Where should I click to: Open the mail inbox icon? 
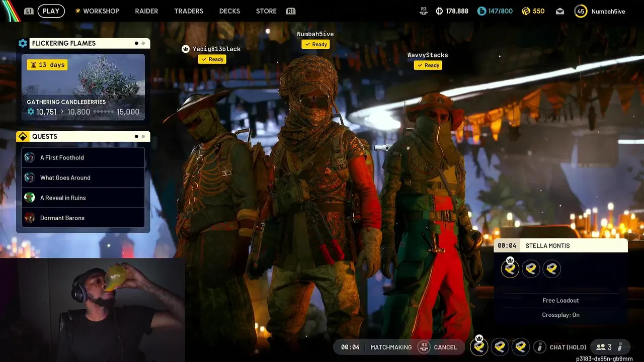click(x=560, y=11)
